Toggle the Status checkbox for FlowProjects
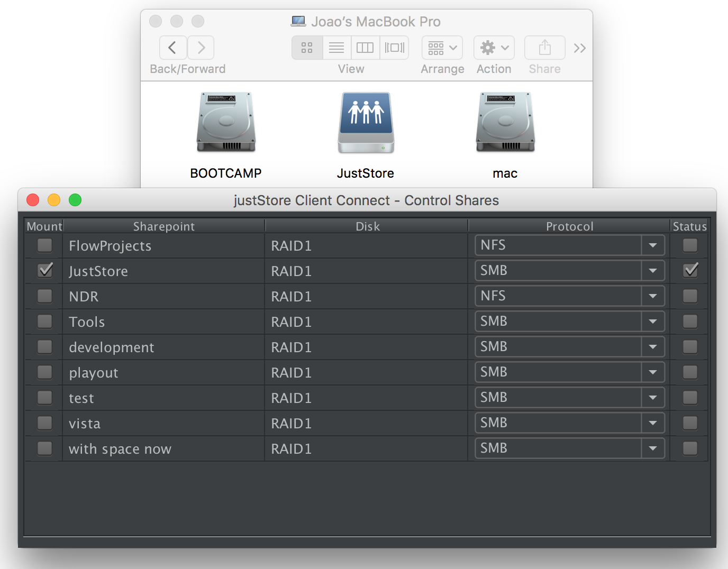This screenshot has height=569, width=728. (690, 245)
